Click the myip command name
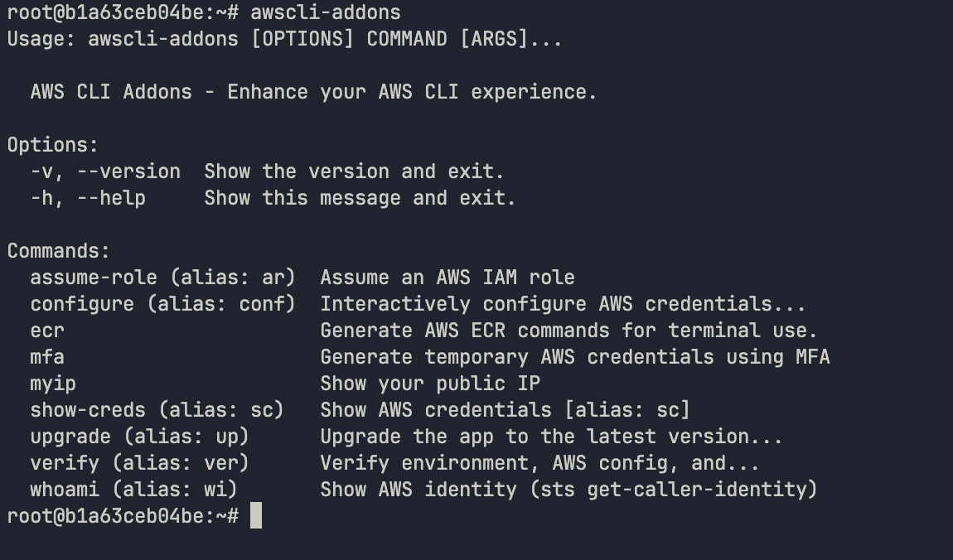This screenshot has width=953, height=560. (x=53, y=383)
